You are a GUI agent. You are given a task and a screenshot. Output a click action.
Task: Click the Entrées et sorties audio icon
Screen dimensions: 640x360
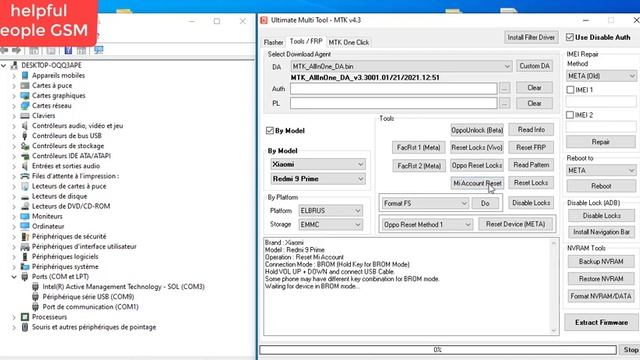point(25,166)
